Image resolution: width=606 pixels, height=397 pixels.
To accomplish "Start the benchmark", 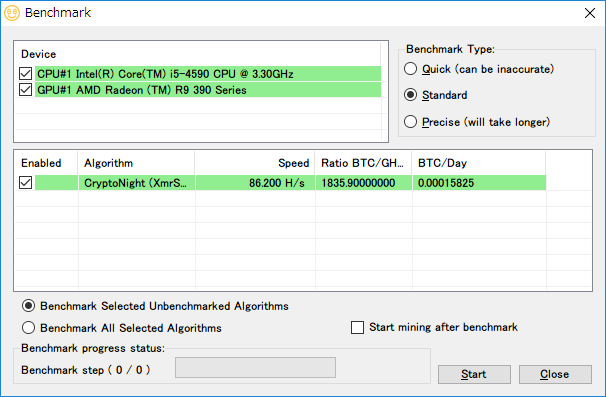I will click(x=474, y=374).
